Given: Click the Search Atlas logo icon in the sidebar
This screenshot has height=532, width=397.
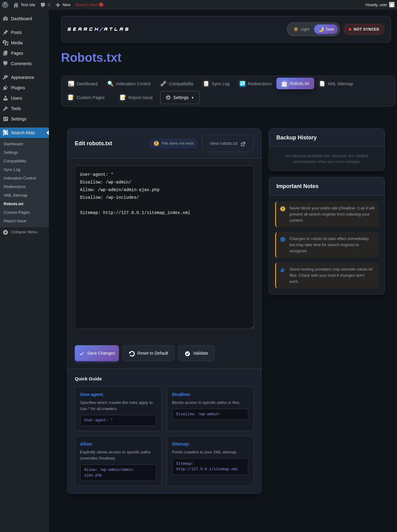Looking at the screenshot, I should click(5, 132).
